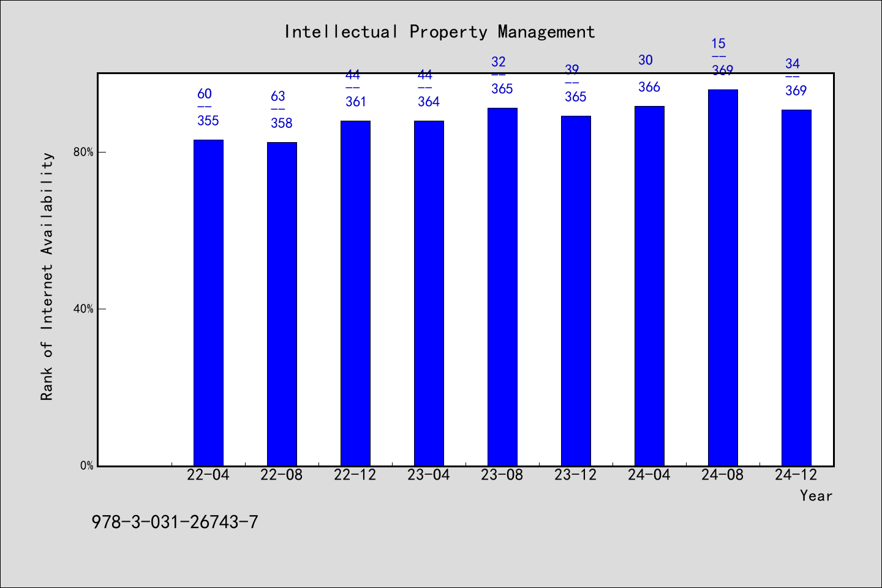The height and width of the screenshot is (588, 882).
Task: Click the 0% y-axis tick label
Action: tap(86, 466)
